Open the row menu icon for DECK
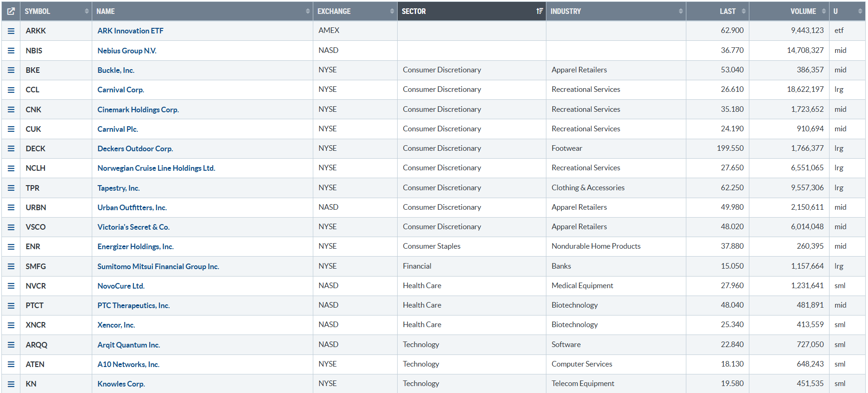This screenshot has height=393, width=868. 11,149
